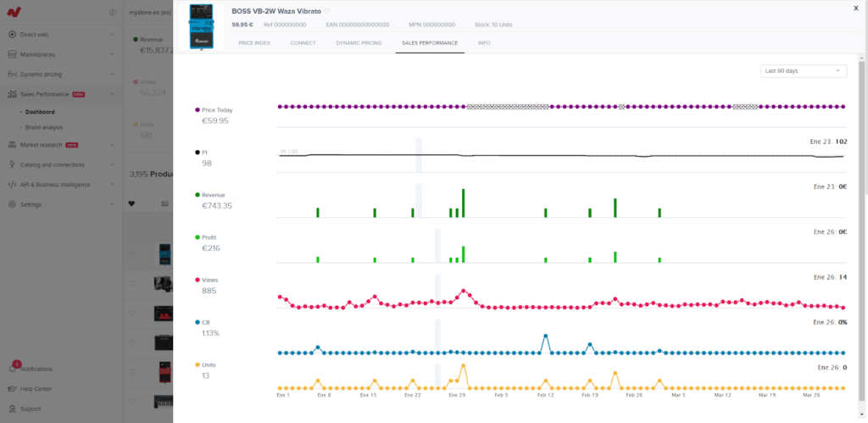Click CR peak point at Feb 12
Viewport: 868px width, 423px height.
tap(545, 336)
